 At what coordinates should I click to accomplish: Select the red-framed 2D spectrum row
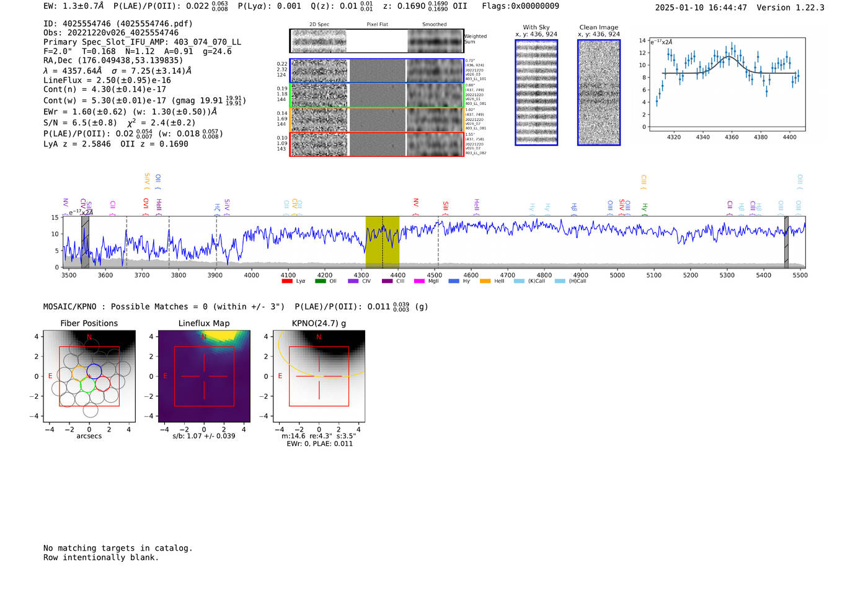(377, 144)
